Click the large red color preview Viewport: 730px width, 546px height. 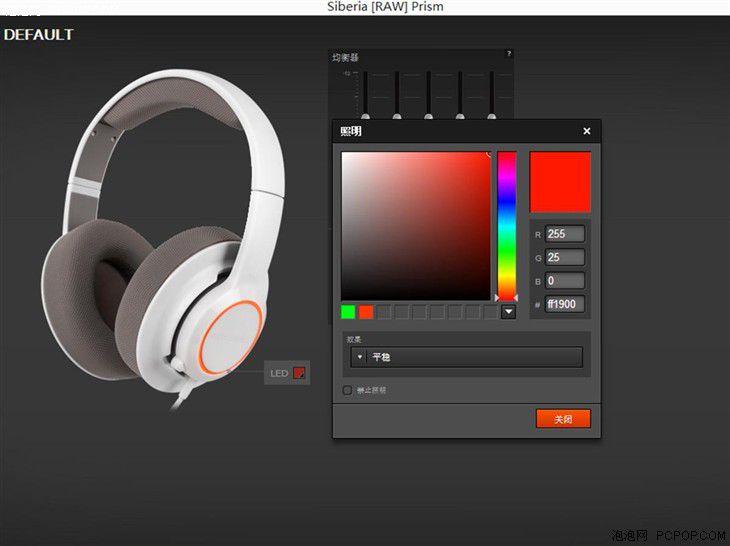click(560, 182)
